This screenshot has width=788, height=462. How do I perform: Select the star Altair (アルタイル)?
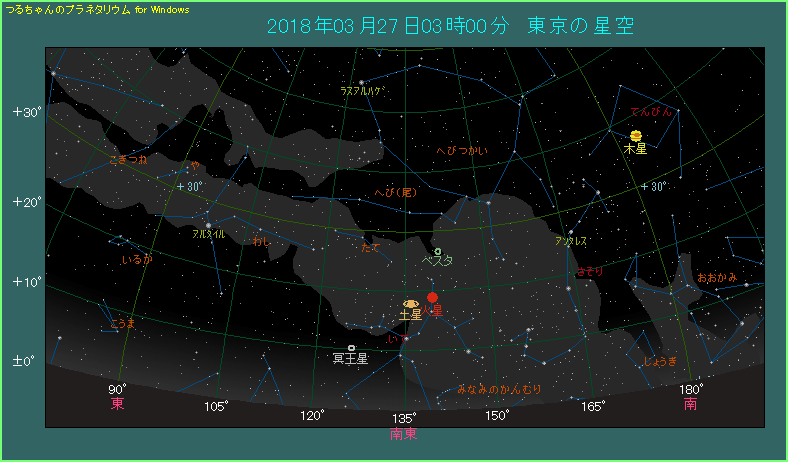208,224
